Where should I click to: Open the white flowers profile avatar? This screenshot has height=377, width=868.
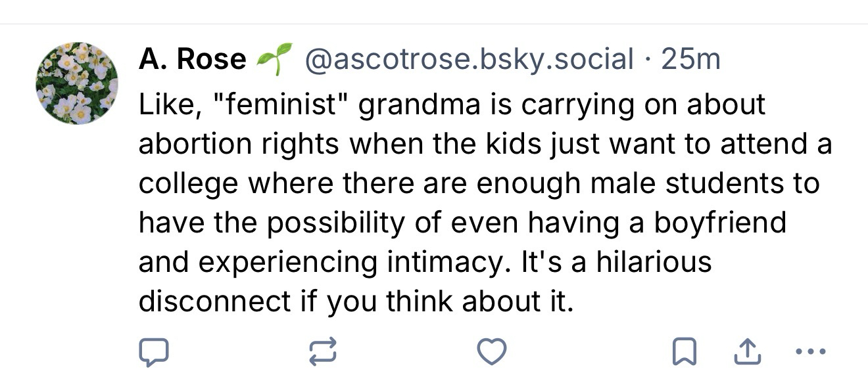[77, 83]
